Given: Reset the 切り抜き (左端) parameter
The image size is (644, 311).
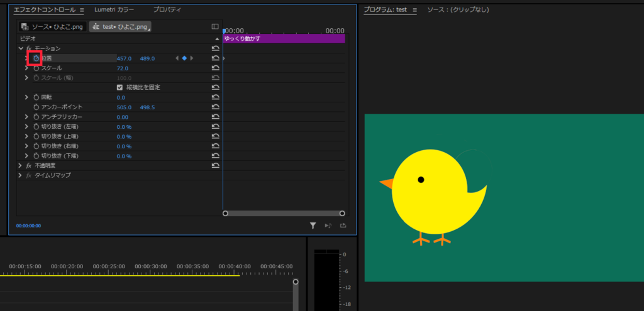Looking at the screenshot, I should (216, 126).
